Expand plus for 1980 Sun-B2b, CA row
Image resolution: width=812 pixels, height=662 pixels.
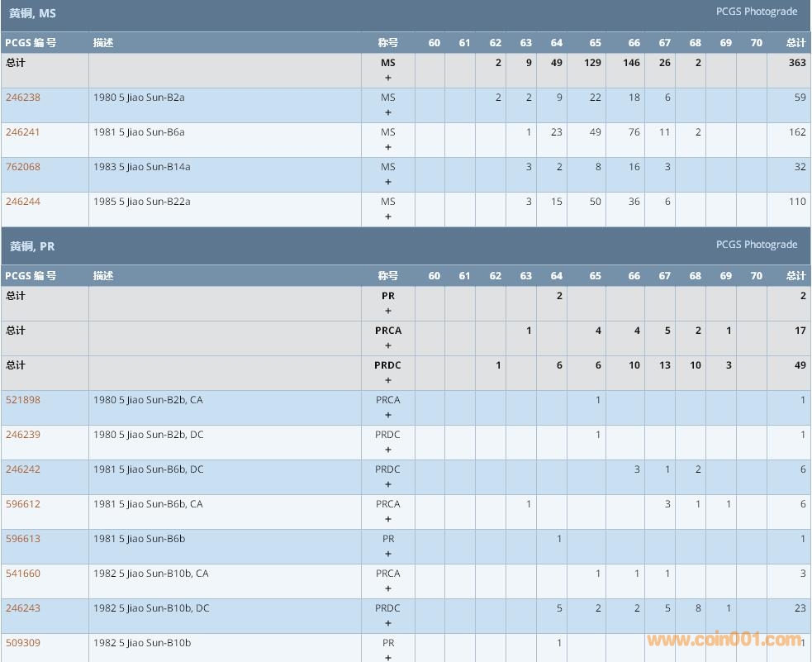pos(388,416)
